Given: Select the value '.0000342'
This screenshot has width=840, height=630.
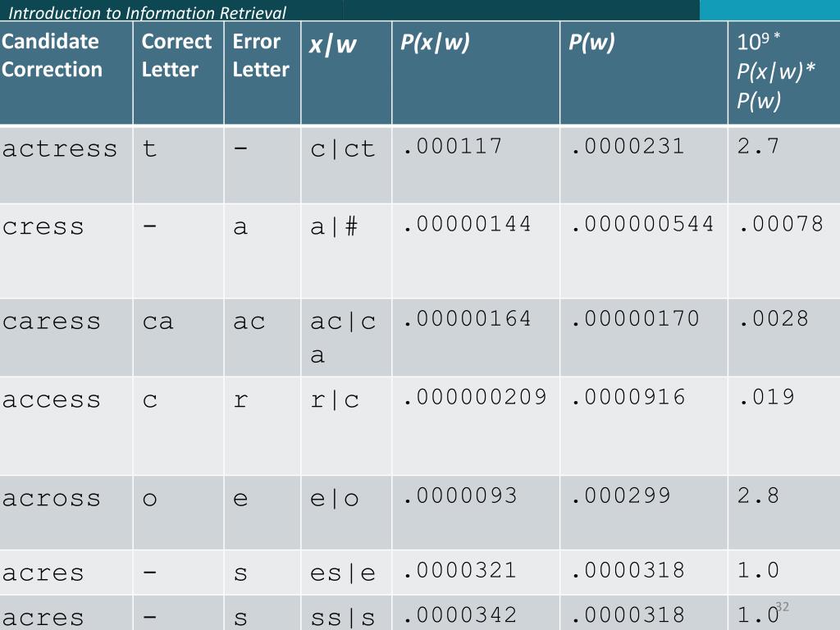Looking at the screenshot, I should [460, 615].
